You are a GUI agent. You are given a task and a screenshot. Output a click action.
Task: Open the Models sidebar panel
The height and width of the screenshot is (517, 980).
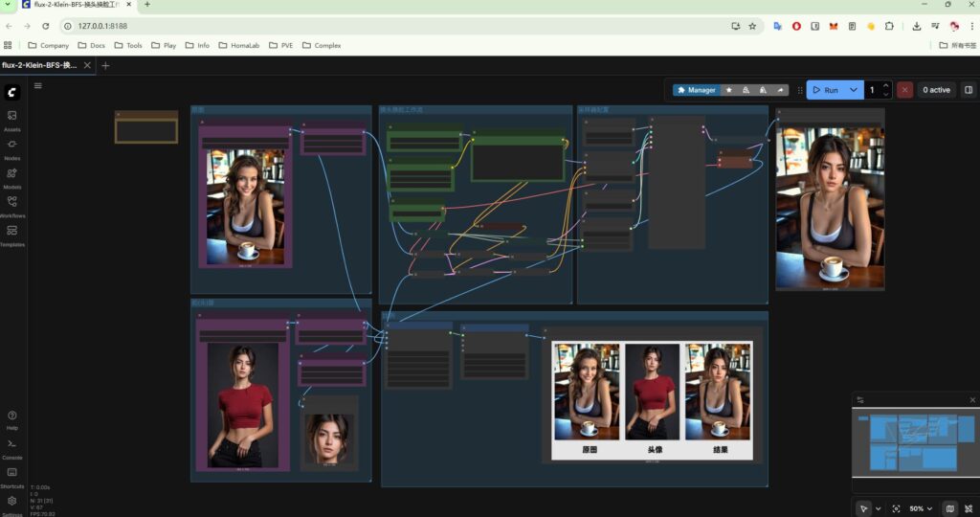pyautogui.click(x=12, y=177)
